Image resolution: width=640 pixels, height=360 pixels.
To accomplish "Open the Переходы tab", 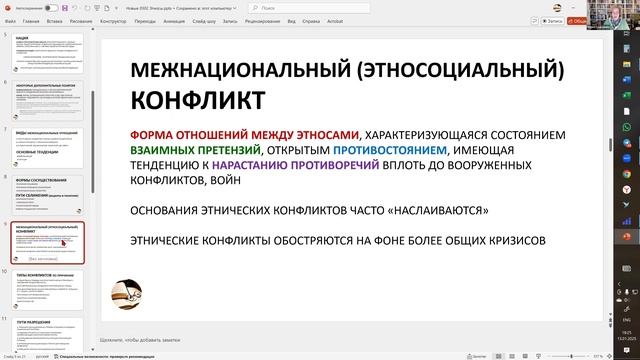I will [x=145, y=21].
